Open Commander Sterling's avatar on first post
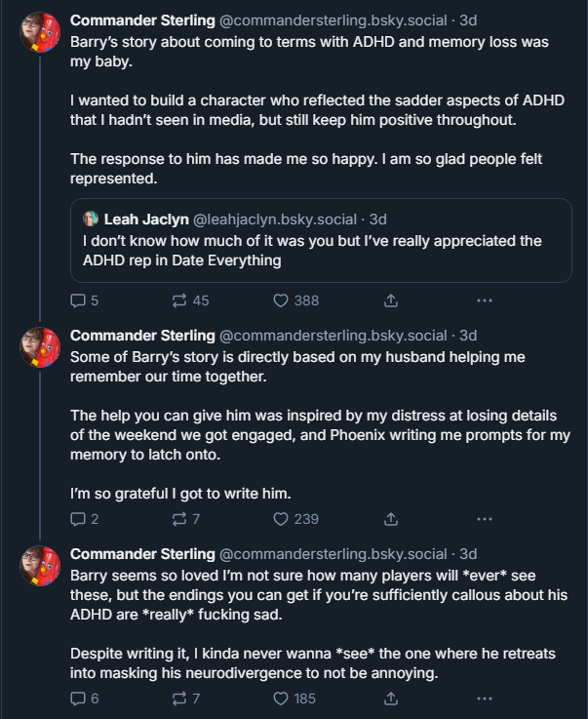588x719 pixels. pos(40,32)
